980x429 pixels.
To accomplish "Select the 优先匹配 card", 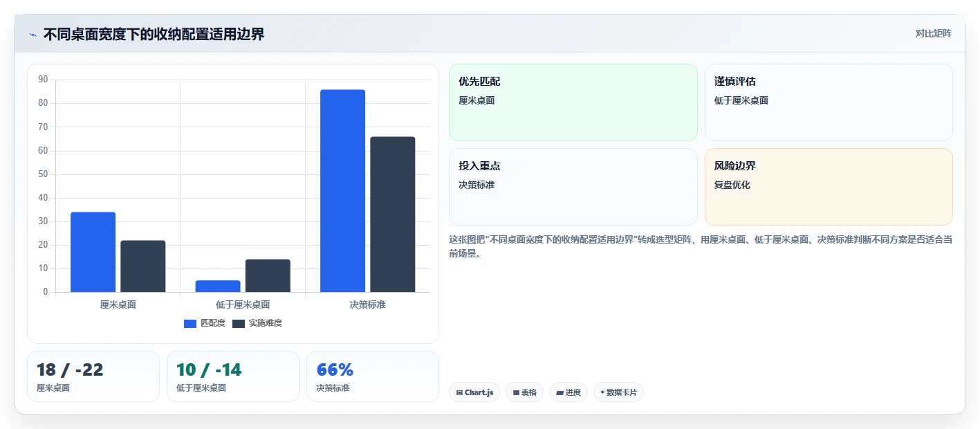I will pos(573,102).
